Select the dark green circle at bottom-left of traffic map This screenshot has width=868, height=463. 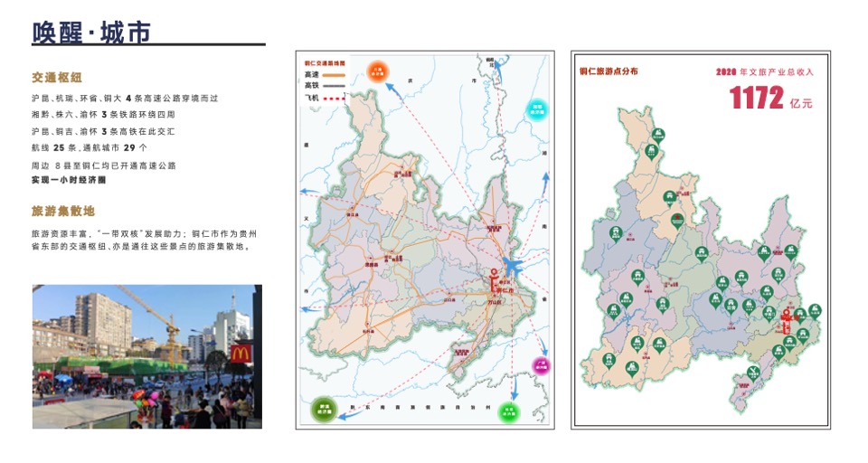[324, 409]
